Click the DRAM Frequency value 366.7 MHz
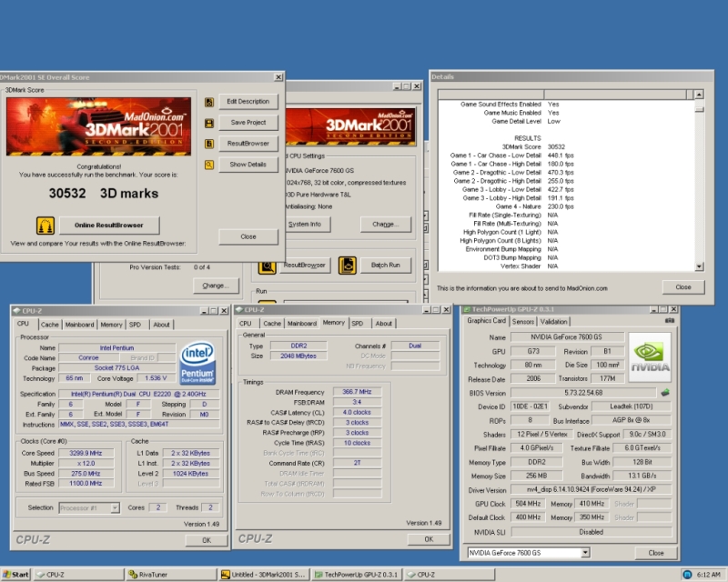The height and width of the screenshot is (582, 728). click(357, 392)
